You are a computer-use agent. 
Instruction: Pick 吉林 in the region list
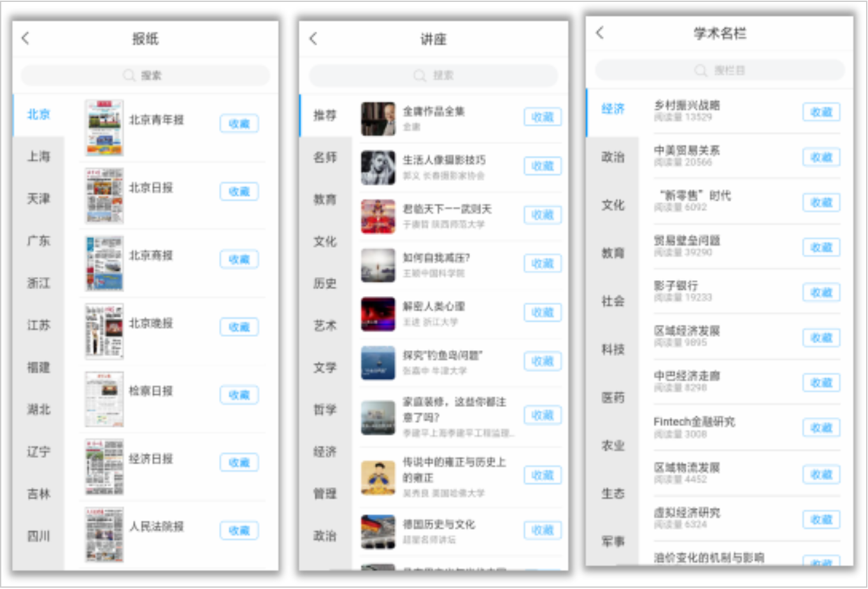(x=38, y=493)
